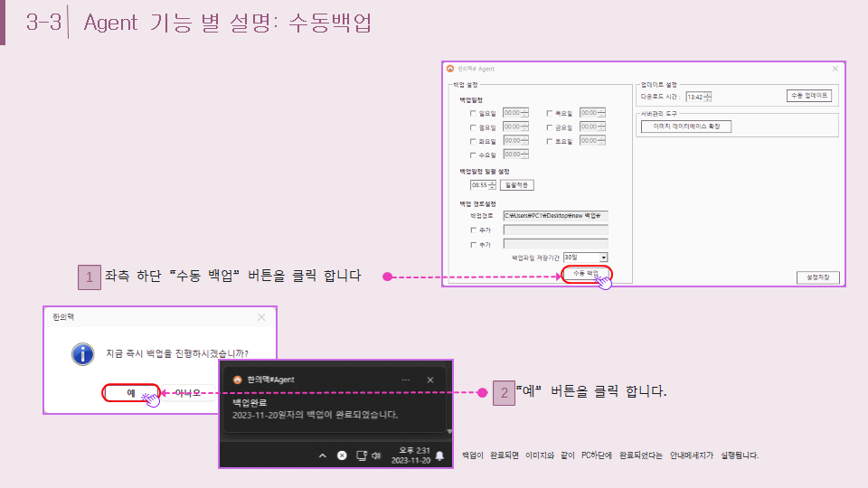Click the 예 button in the dialog

click(x=130, y=393)
